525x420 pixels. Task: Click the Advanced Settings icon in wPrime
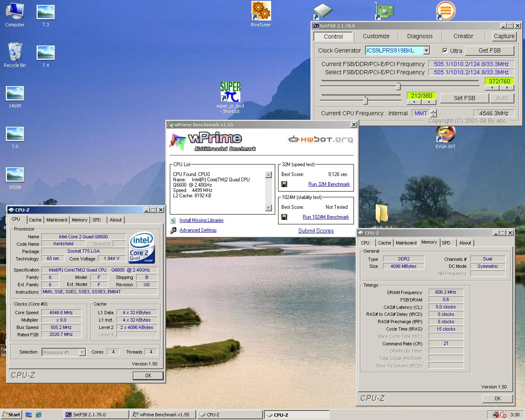pyautogui.click(x=173, y=231)
